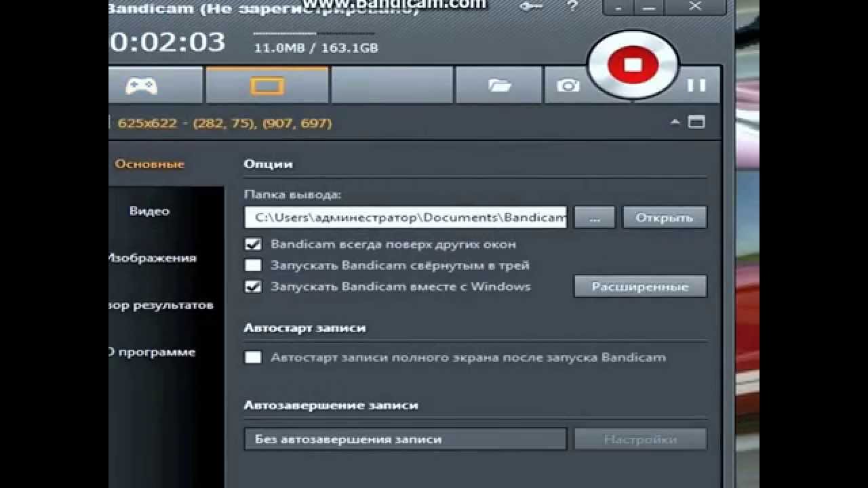Enable Автостарт записи полного экрана checkbox

253,357
